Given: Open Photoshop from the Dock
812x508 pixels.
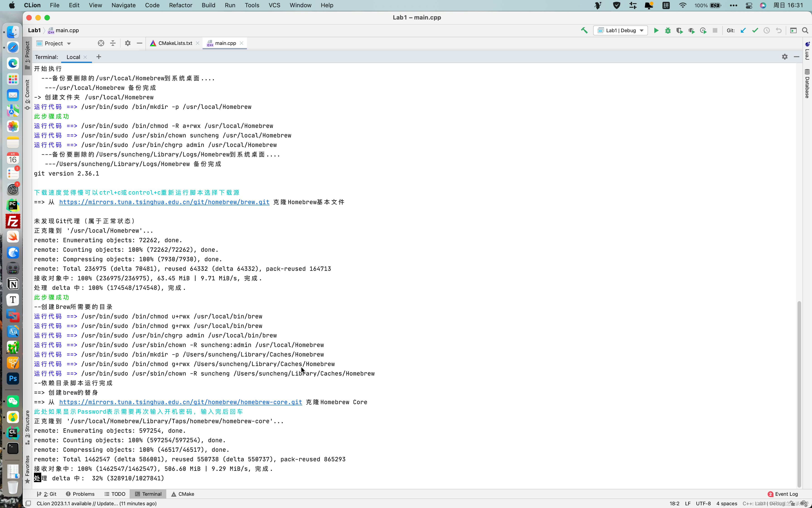Looking at the screenshot, I should coord(13,379).
